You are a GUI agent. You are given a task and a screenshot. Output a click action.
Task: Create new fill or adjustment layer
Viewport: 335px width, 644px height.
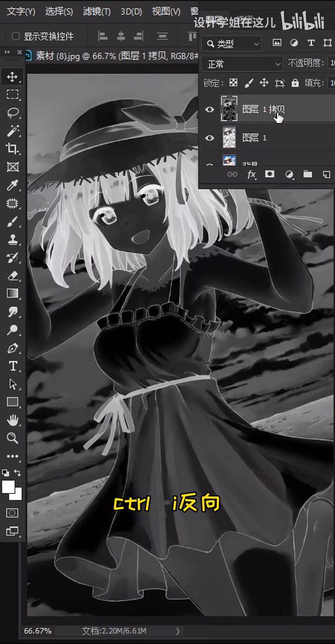(x=289, y=175)
